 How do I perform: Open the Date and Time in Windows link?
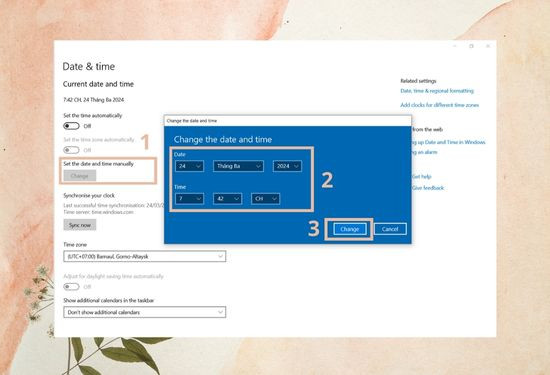[448, 142]
